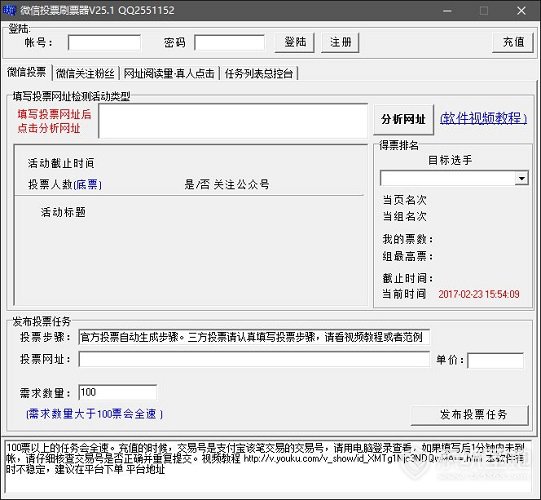Viewport: 541px width, 500px height.
Task: Switch to the 微信投票 tab
Action: coord(27,72)
